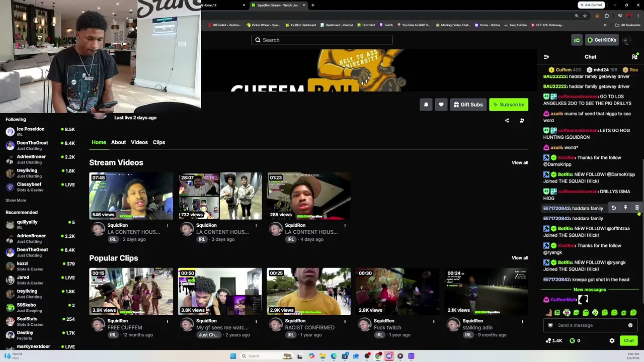Collapse the chat panel arrow icon
This screenshot has height=362, width=644.
click(546, 57)
